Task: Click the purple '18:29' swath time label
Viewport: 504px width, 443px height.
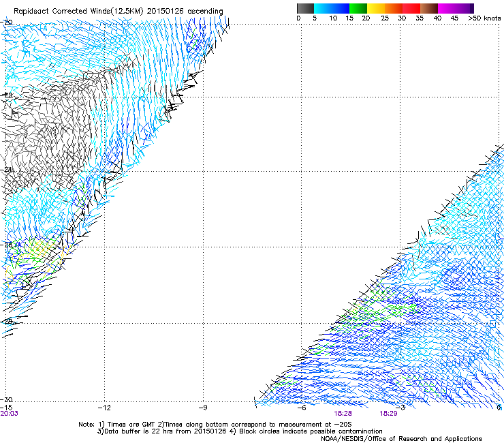Action: point(388,414)
